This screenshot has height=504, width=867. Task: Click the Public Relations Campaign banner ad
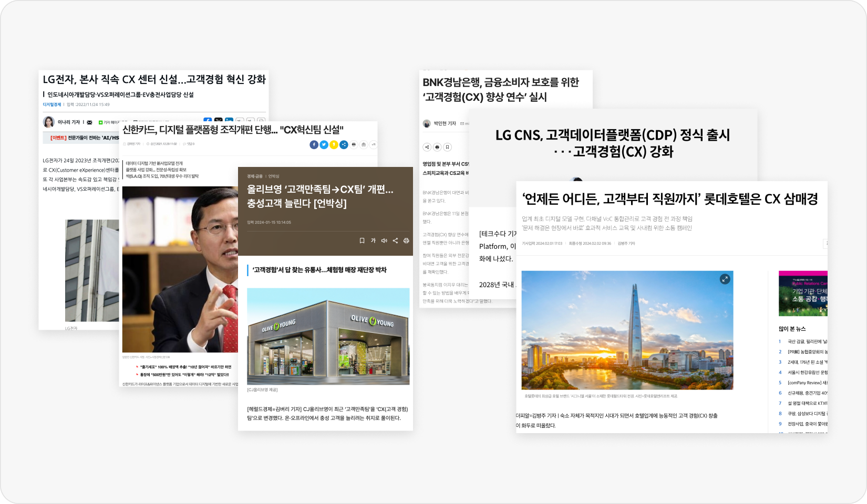(x=803, y=293)
